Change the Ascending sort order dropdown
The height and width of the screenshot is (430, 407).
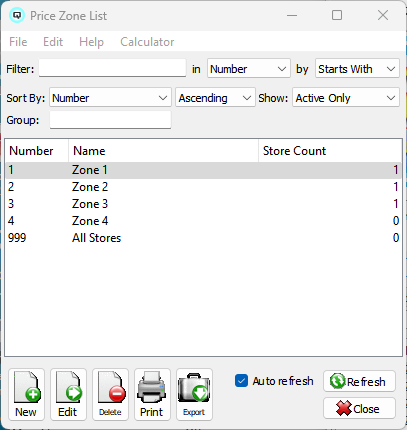pyautogui.click(x=215, y=98)
